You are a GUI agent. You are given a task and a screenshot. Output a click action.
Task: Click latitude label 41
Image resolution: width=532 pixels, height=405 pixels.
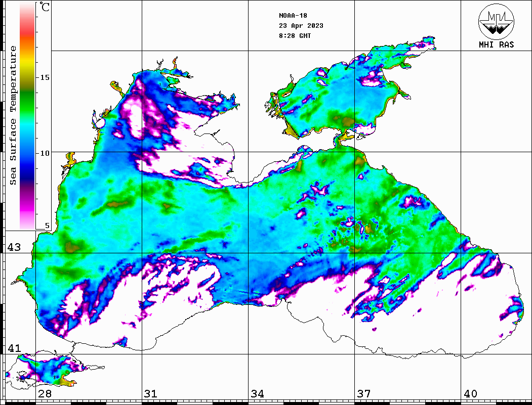[x=14, y=348]
